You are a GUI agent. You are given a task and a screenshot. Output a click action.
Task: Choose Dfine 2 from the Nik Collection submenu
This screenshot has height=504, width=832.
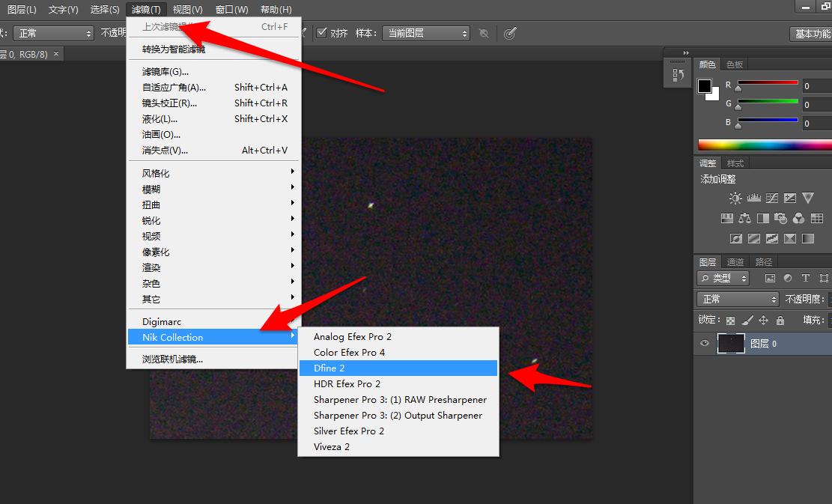tap(398, 368)
